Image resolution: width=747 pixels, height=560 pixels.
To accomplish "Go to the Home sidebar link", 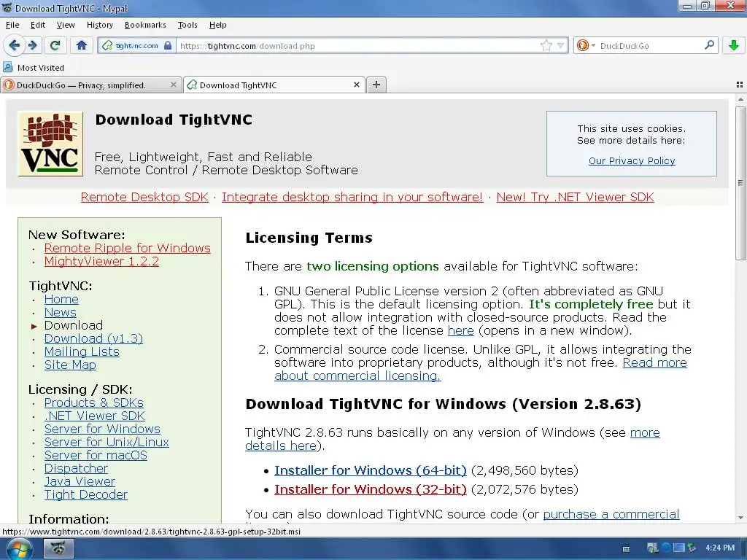I will (61, 300).
